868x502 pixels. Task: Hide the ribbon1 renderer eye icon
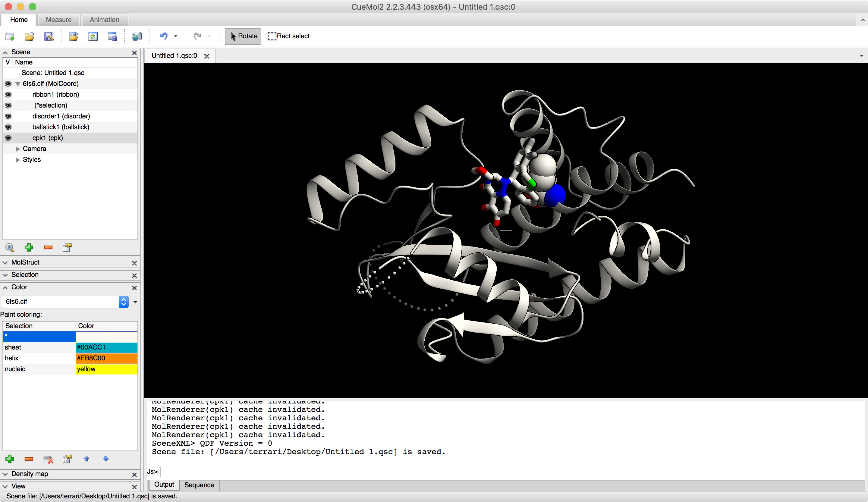coord(8,94)
